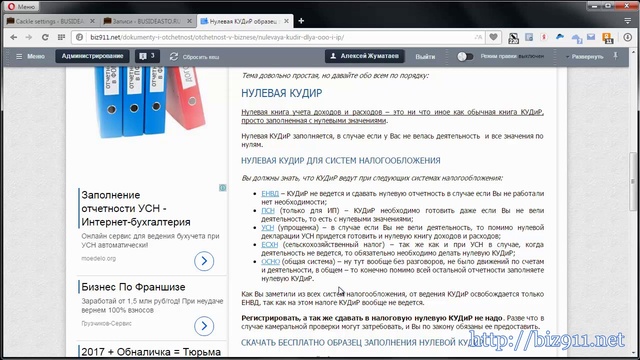Open the orange extension icon showing 11
Screen dimensions: 640x360
[607, 38]
